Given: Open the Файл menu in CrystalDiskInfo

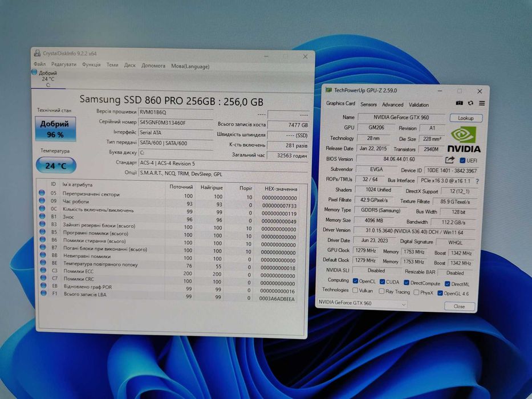Looking at the screenshot, I should pyautogui.click(x=40, y=64).
